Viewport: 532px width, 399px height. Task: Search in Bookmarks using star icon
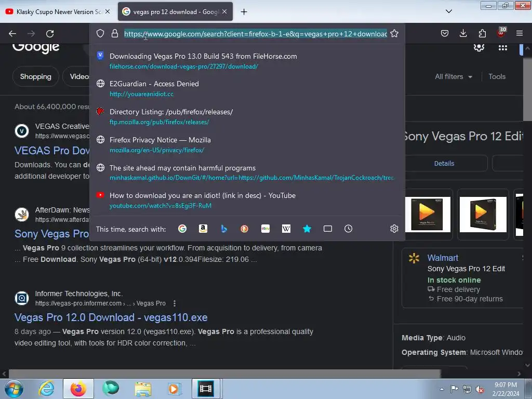point(307,229)
